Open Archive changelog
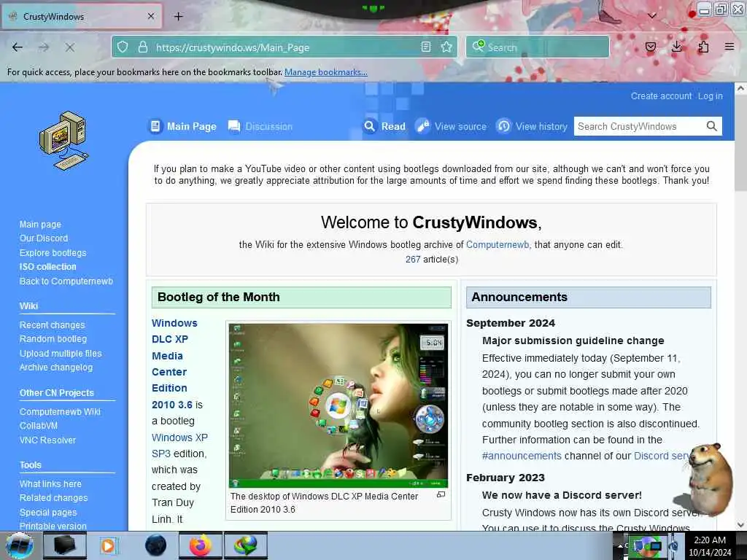747x560 pixels. 56,367
